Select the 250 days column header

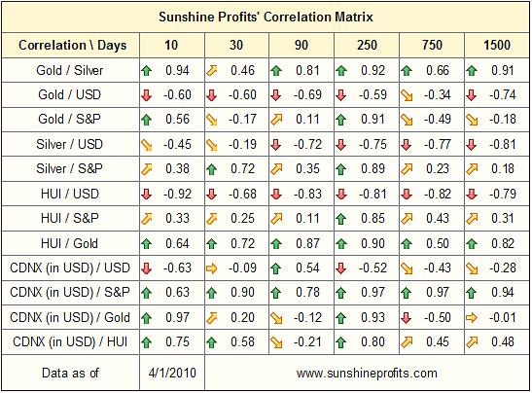pyautogui.click(x=367, y=45)
